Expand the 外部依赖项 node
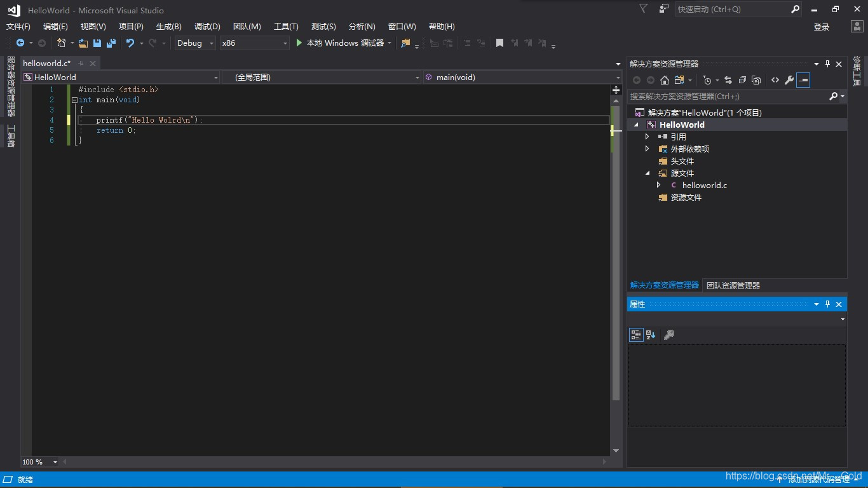Image resolution: width=868 pixels, height=488 pixels. 648,149
